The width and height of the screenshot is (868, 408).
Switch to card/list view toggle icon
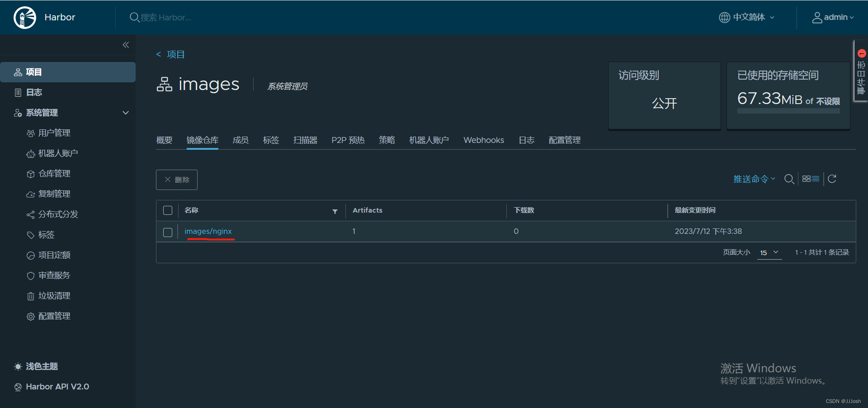click(x=811, y=179)
